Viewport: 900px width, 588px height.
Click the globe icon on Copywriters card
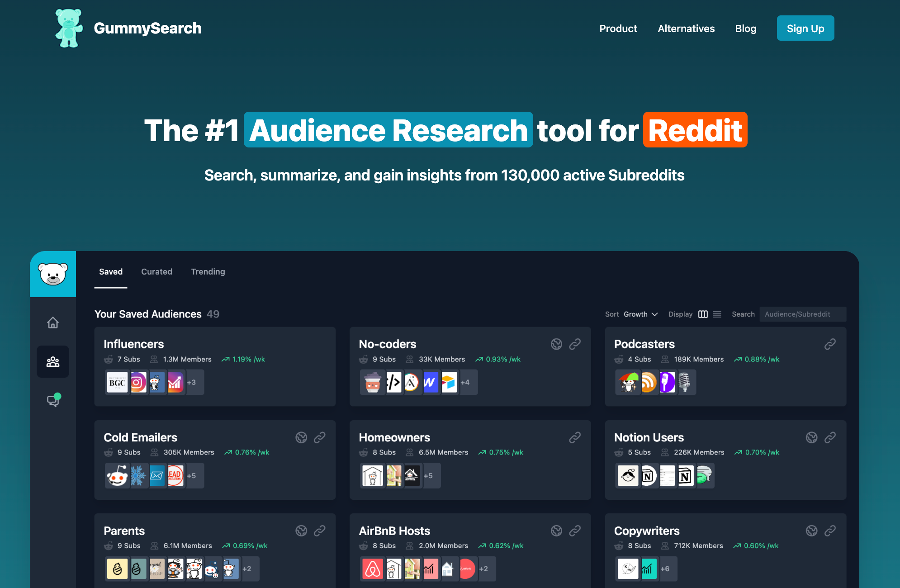812,531
